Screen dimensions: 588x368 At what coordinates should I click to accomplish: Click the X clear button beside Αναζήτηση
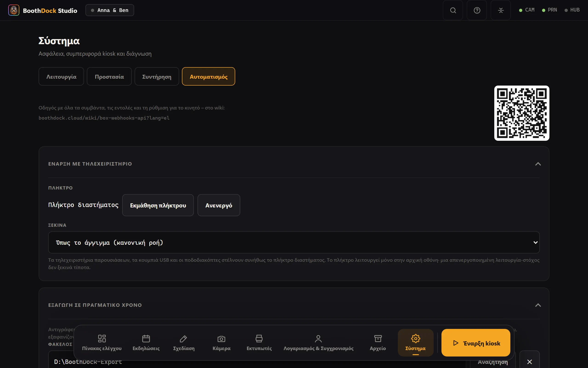(529, 361)
